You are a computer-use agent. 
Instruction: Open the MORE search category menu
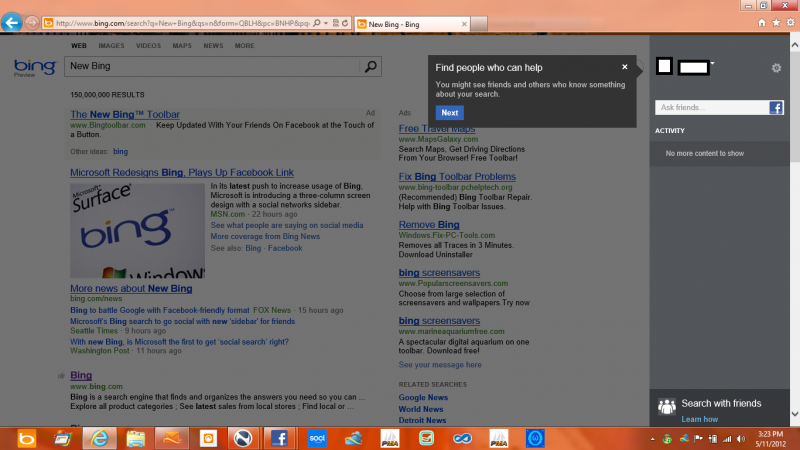[x=244, y=45]
